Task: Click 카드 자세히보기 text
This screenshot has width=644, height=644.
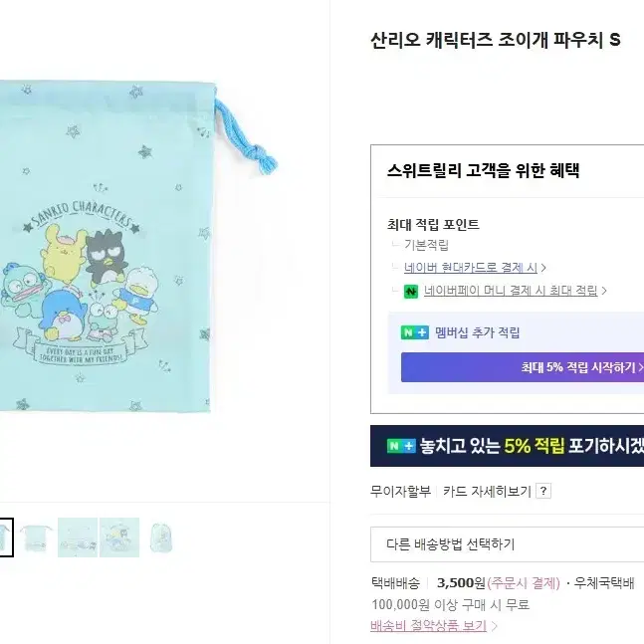Action: tap(487, 492)
